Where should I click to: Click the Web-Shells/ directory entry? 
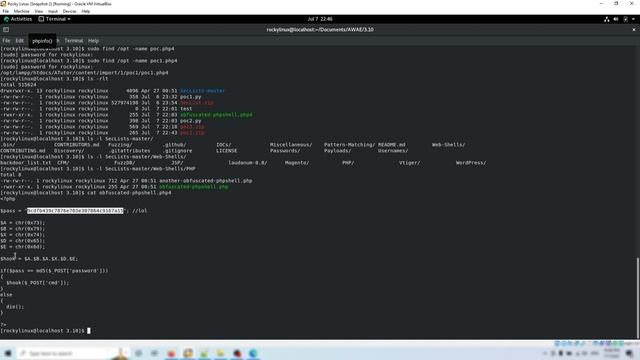[x=449, y=144]
